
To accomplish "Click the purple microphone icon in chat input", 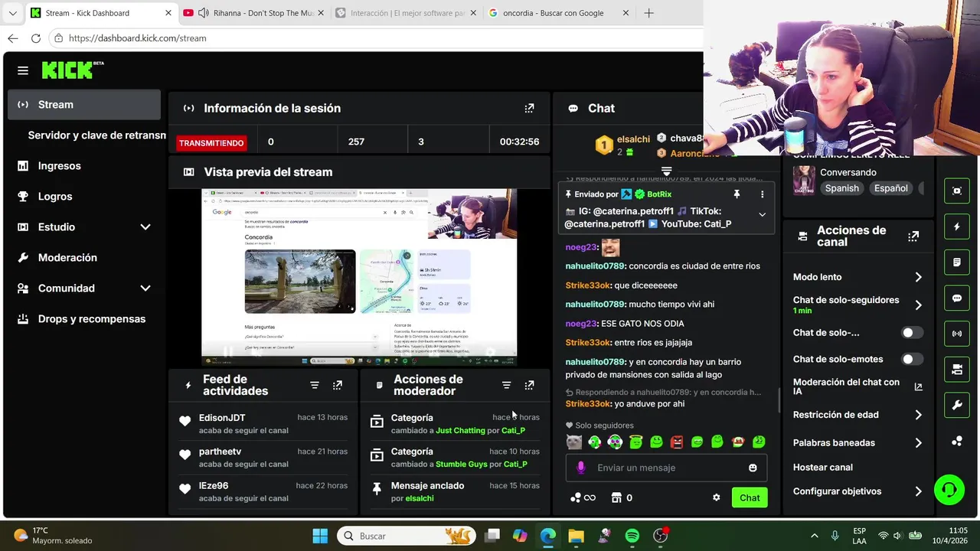I will tap(580, 468).
